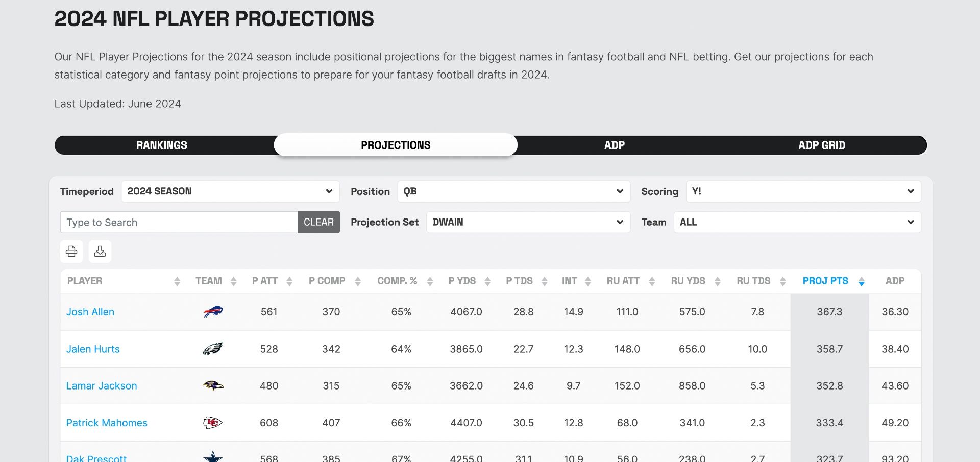Viewport: 980px width, 462px height.
Task: Focus the Type to Search field
Action: coord(179,223)
